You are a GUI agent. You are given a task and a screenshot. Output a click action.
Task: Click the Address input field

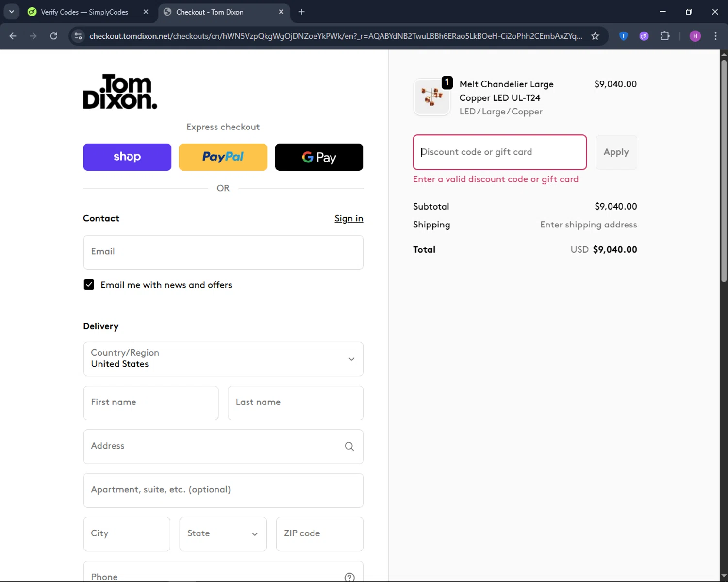(x=223, y=447)
